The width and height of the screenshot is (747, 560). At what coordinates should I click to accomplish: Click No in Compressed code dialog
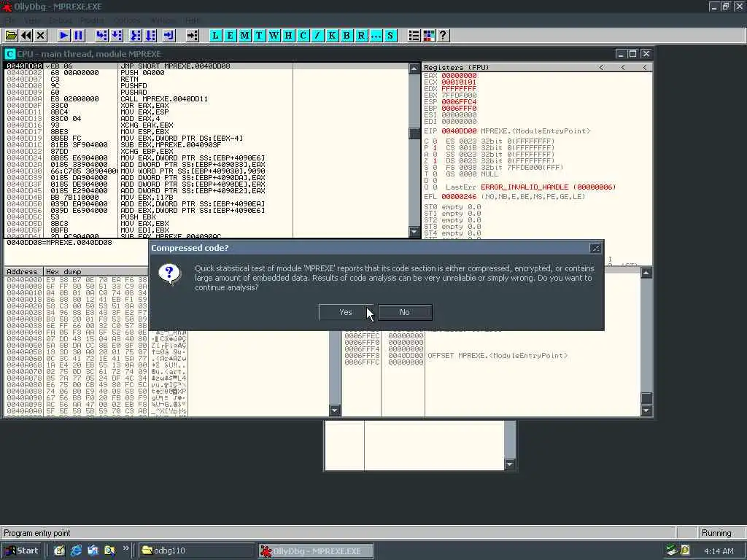405,312
